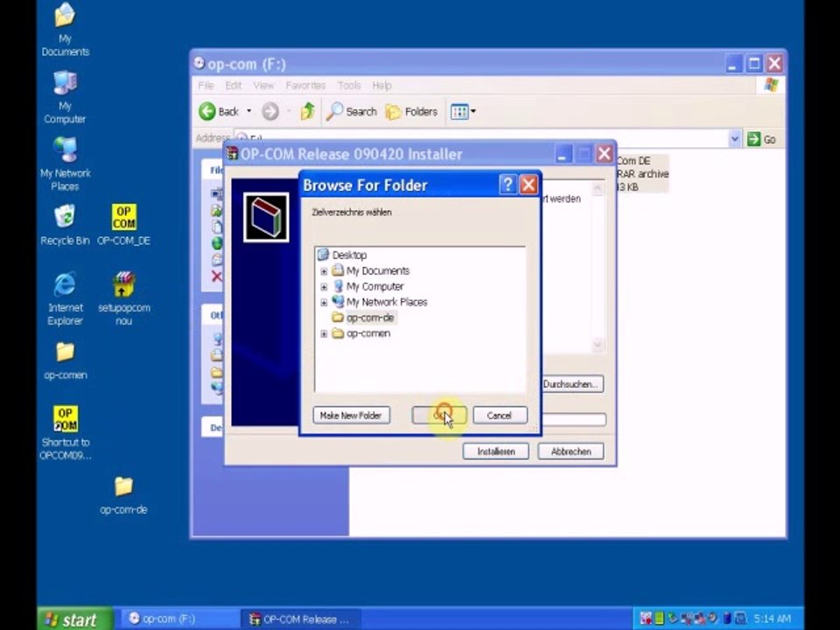Select the Recycle Bin icon
The image size is (840, 630).
tap(65, 225)
